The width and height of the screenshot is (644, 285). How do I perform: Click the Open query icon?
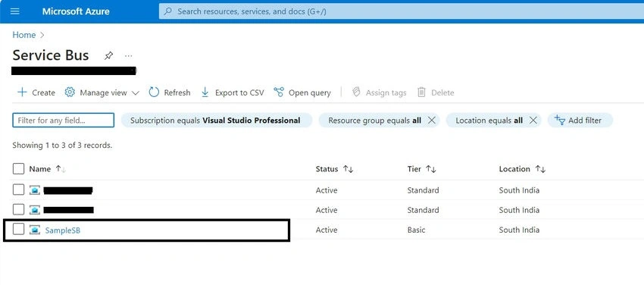279,92
